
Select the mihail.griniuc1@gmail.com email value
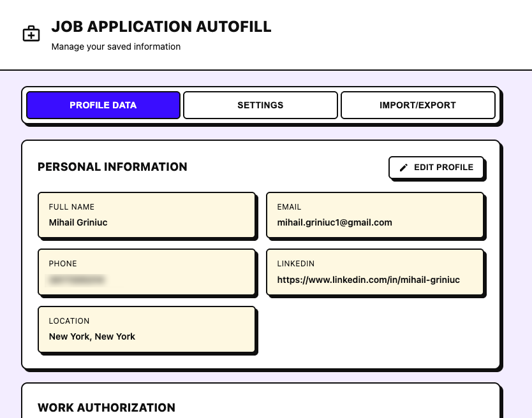tap(334, 222)
